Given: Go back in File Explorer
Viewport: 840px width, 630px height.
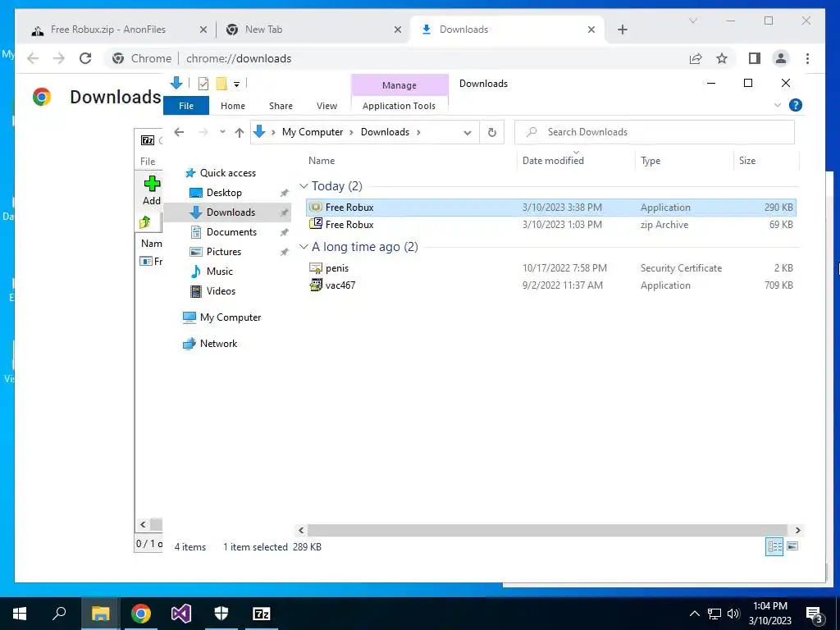Looking at the screenshot, I should tap(179, 132).
